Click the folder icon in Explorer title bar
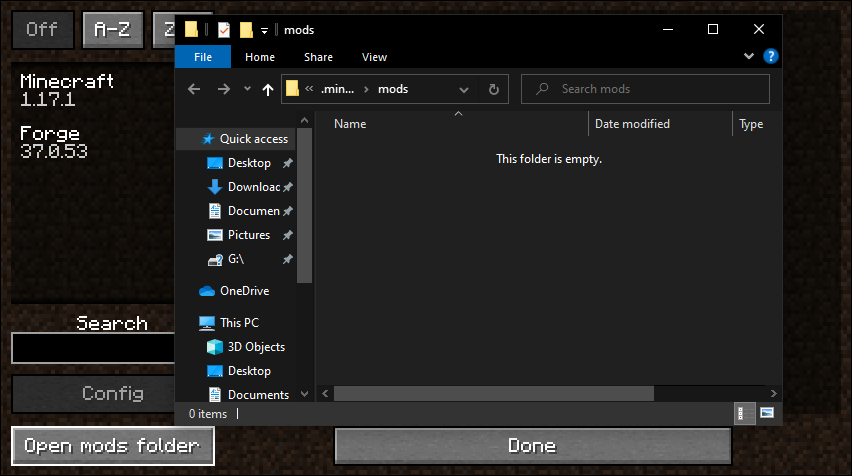 tap(191, 29)
